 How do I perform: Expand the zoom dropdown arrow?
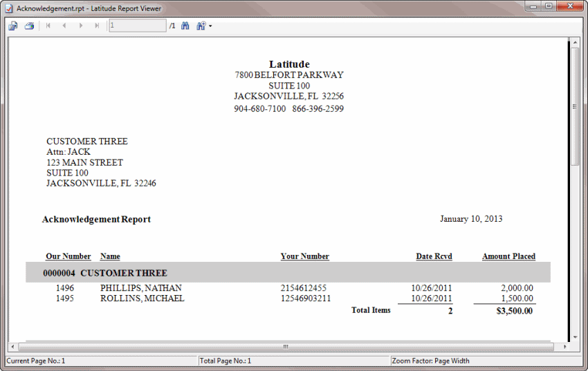pyautogui.click(x=210, y=26)
